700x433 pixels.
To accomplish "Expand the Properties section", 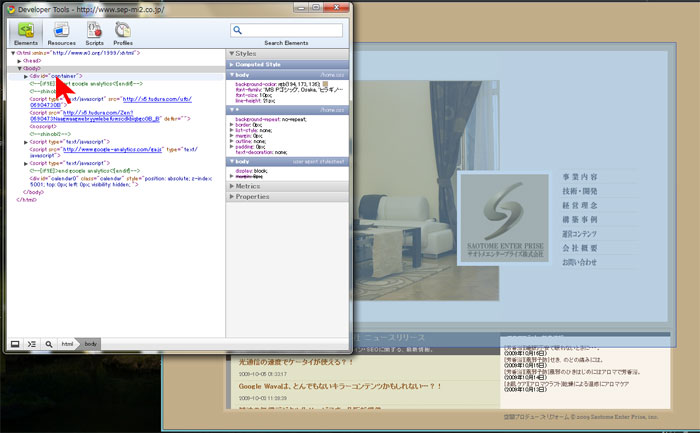I will click(232, 196).
